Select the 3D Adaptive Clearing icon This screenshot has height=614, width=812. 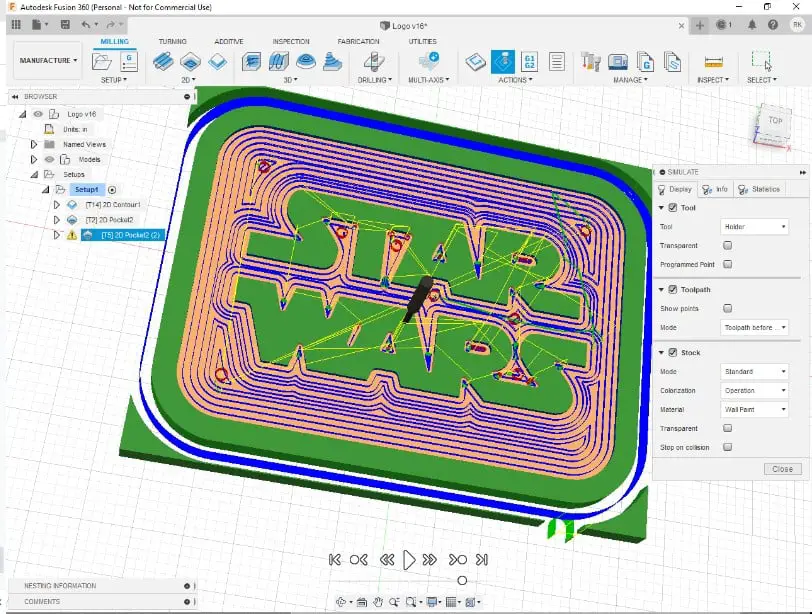tap(251, 62)
